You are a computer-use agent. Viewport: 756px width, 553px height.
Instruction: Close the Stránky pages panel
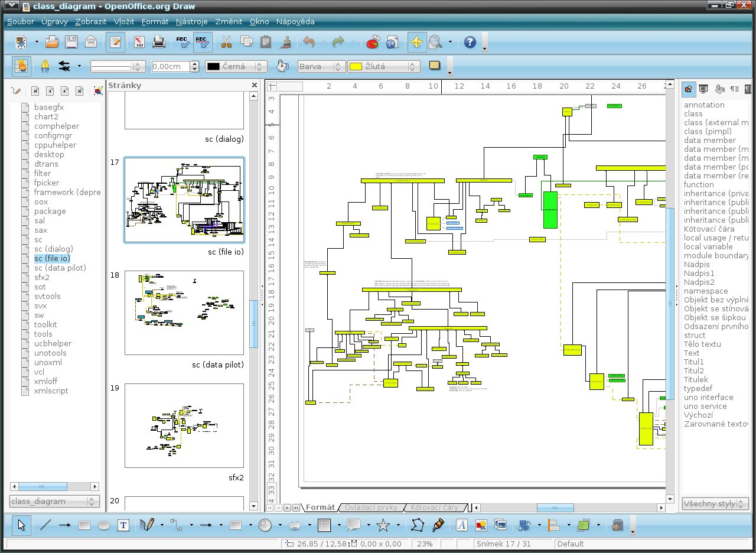(x=255, y=85)
